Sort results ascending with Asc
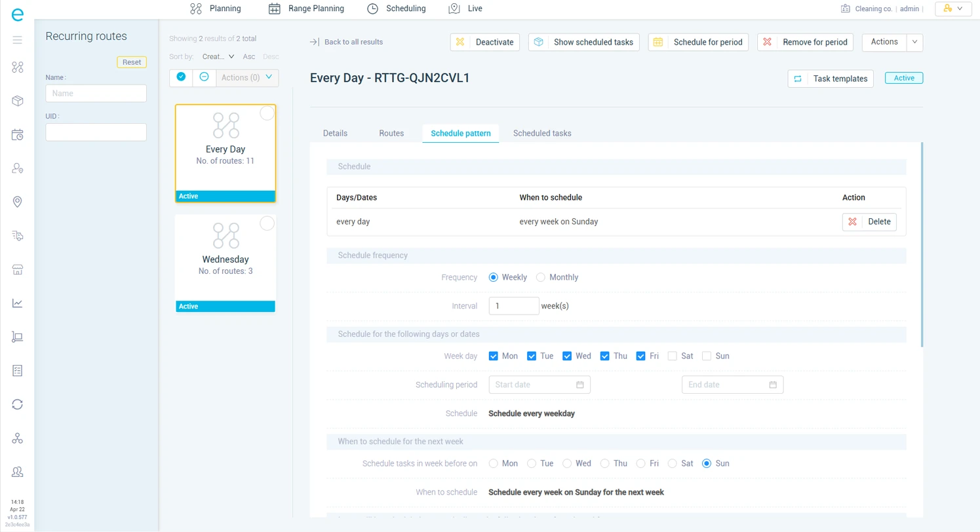 [249, 56]
